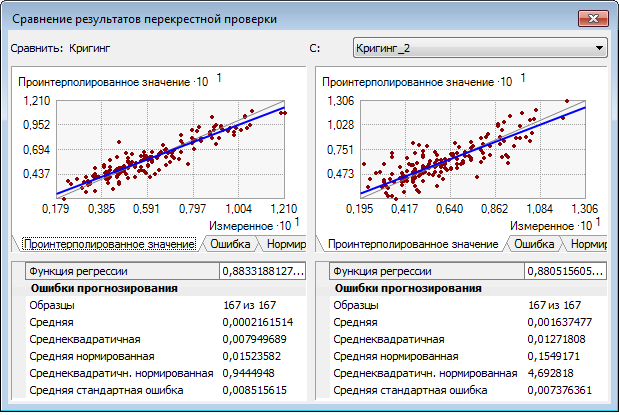The height and width of the screenshot is (415, 619).
Task: Select left Средняя value 0,0002161514
Action: 257,323
